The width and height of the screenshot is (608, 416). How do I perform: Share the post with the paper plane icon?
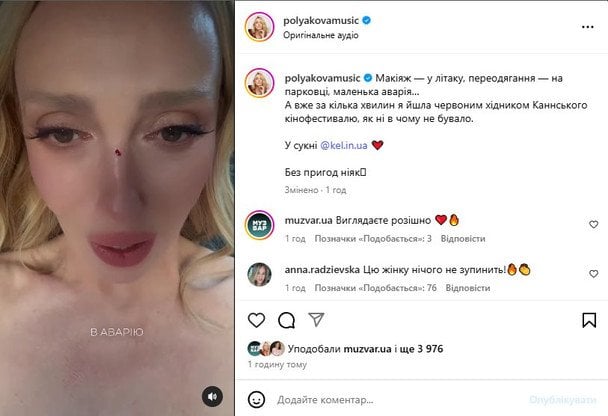coord(316,319)
